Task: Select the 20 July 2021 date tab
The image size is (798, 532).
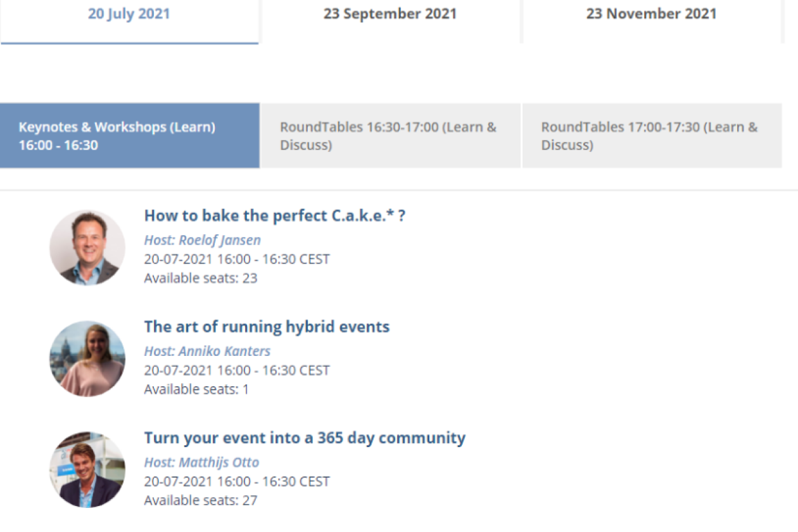Action: tap(129, 15)
